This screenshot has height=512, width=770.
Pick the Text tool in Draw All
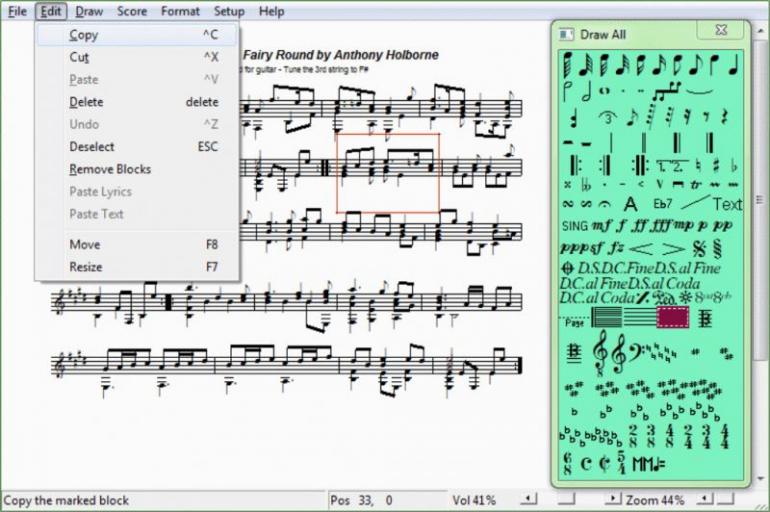click(x=727, y=204)
